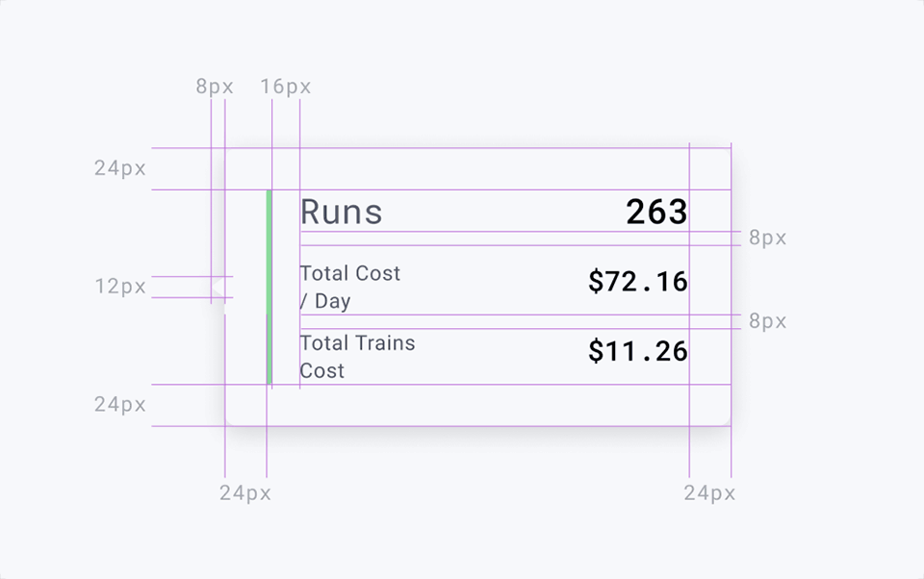Select the Total Cost / Day label

tap(350, 287)
